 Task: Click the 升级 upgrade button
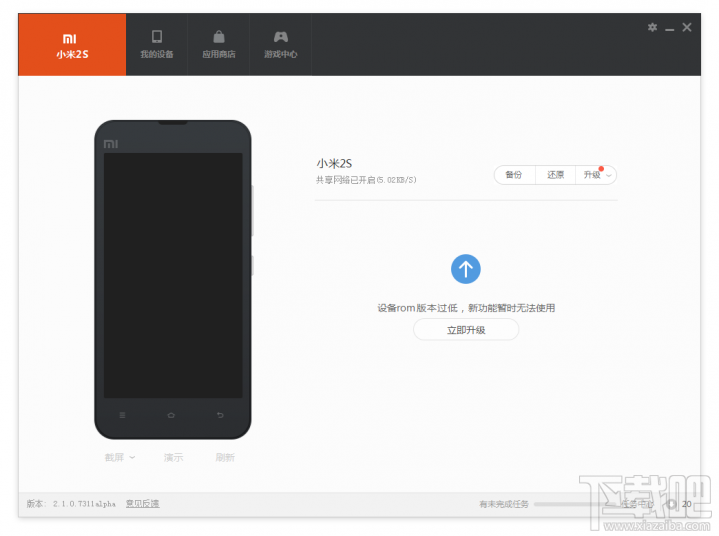[x=592, y=175]
